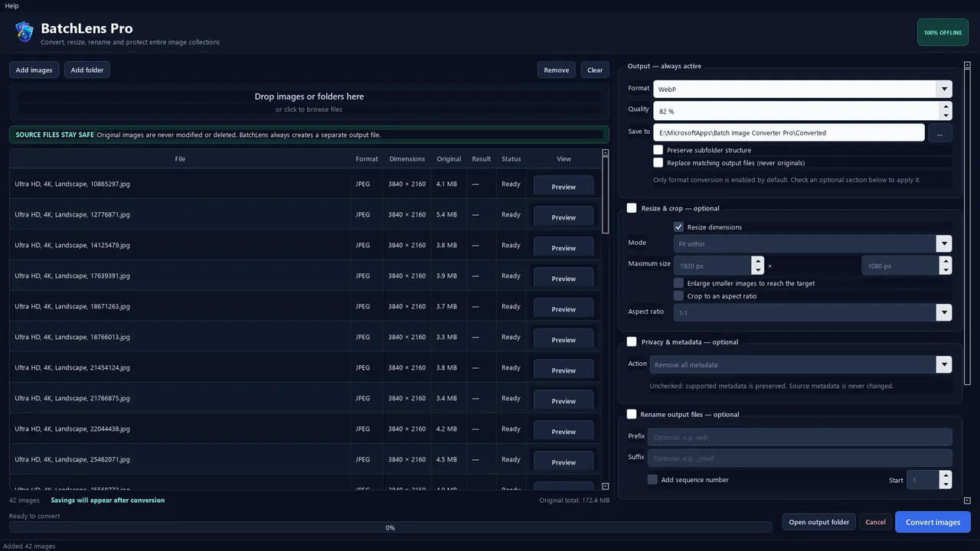Cancel the conversion
The height and width of the screenshot is (551, 980).
click(x=875, y=522)
